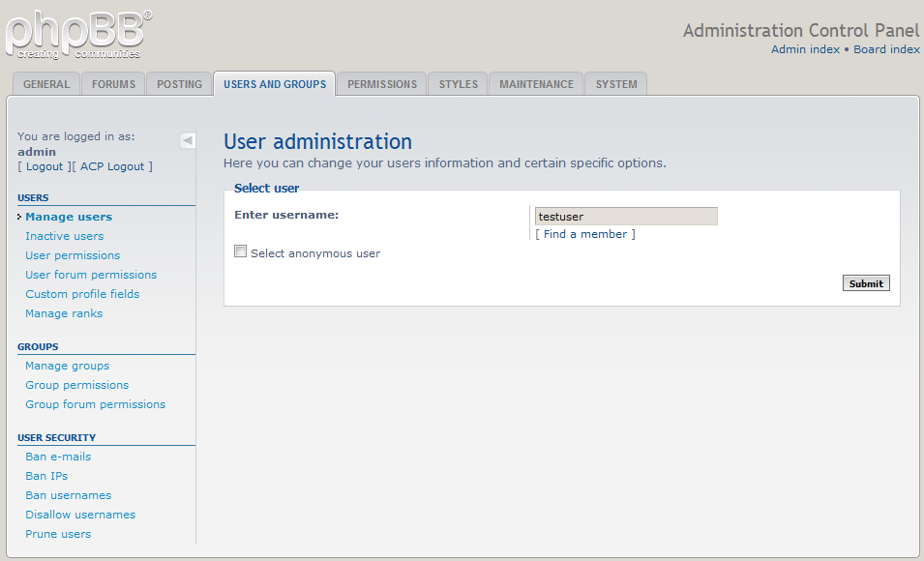Image resolution: width=924 pixels, height=561 pixels.
Task: Tick the Select anonymous user checkbox
Action: (241, 251)
